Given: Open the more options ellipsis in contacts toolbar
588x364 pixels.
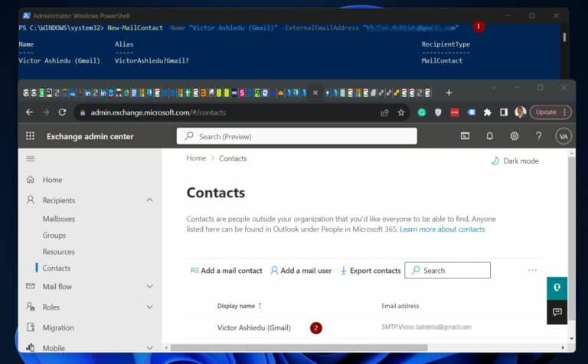Looking at the screenshot, I should coord(532,270).
